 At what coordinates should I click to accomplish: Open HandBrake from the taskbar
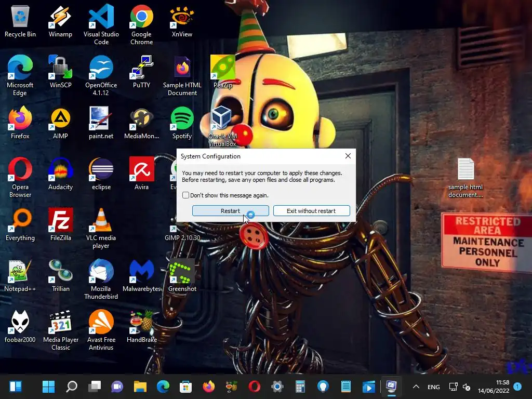pyautogui.click(x=231, y=387)
